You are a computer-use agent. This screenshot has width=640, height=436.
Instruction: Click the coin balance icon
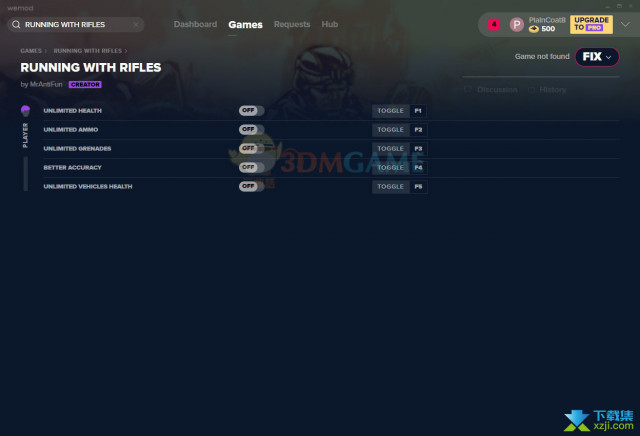(533, 29)
